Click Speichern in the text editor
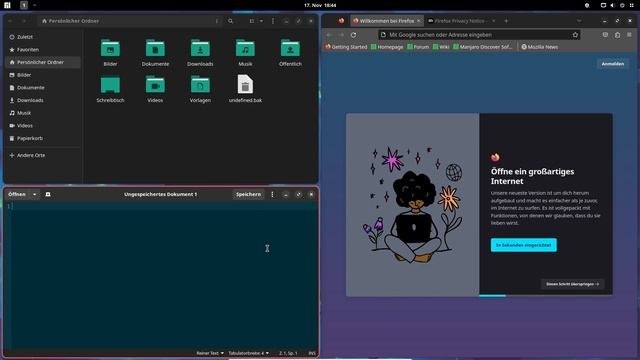The image size is (640, 360). click(x=248, y=194)
